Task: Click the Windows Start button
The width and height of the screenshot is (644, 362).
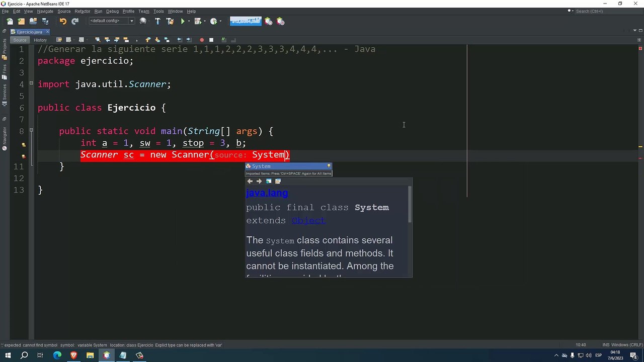Action: [8, 355]
